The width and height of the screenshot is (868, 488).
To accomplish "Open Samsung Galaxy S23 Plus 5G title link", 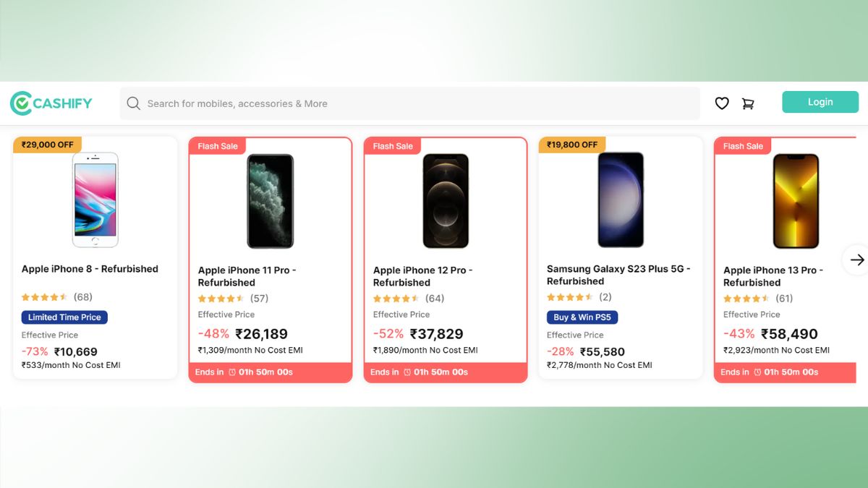I will 618,275.
